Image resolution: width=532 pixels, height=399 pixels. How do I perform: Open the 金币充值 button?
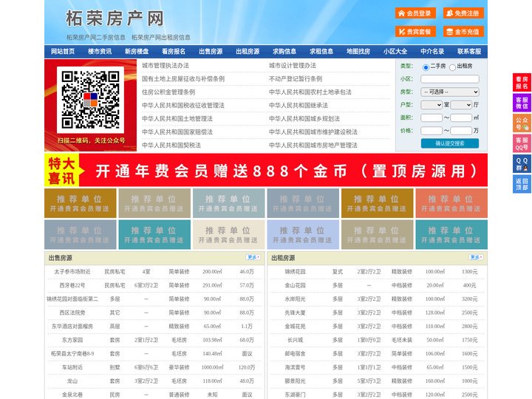coord(463,32)
